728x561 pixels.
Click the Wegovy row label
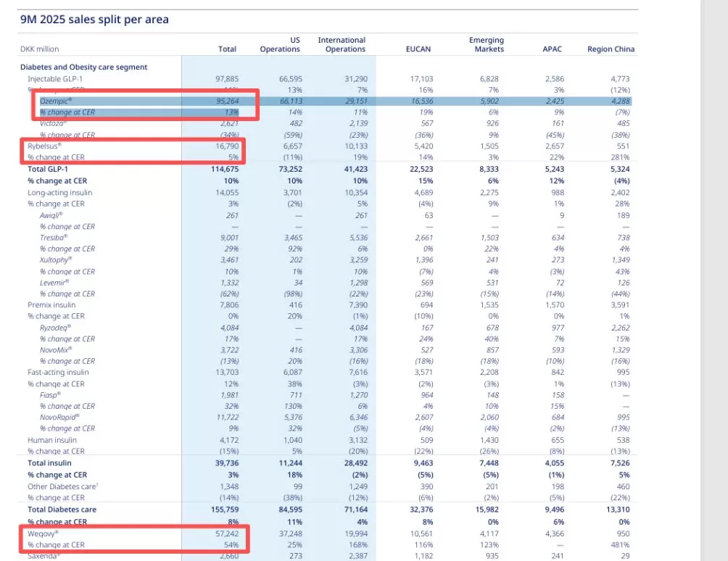tap(42, 533)
